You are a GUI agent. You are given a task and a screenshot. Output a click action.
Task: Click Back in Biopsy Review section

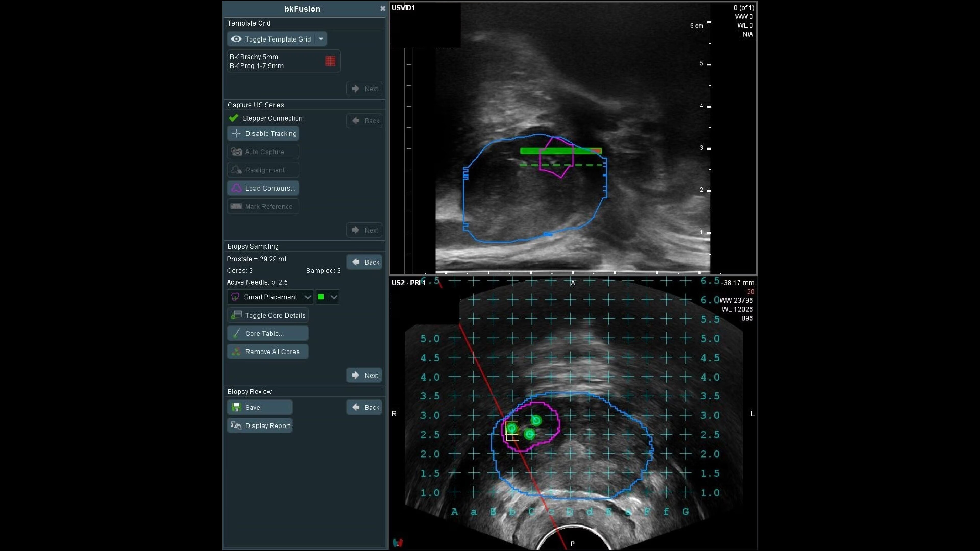coord(364,407)
